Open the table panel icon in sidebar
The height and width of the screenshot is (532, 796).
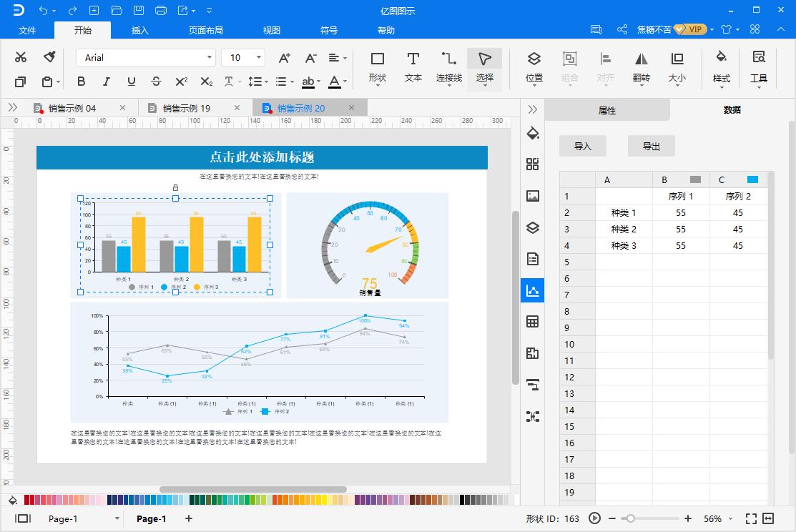click(532, 322)
